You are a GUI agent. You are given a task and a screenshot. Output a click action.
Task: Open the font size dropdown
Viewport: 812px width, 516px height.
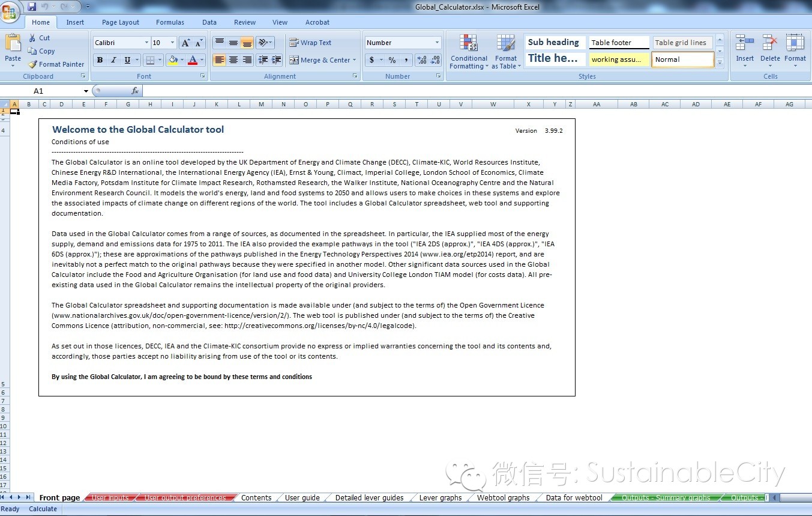tap(173, 43)
